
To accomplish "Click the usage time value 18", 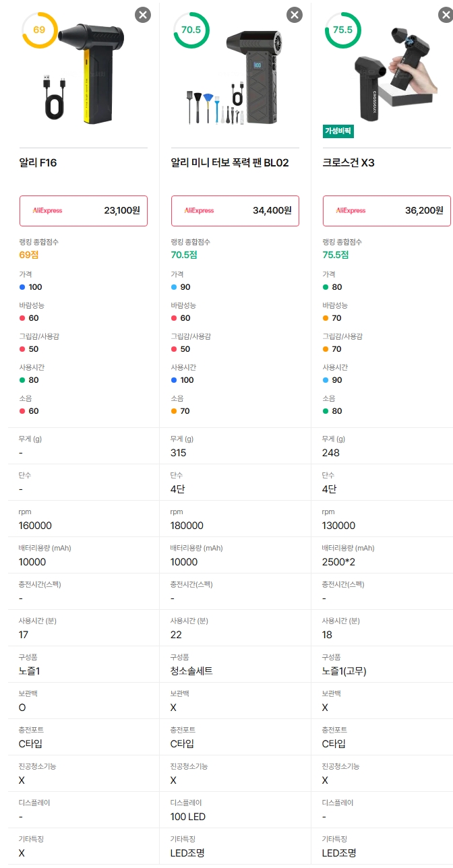I will pos(328,635).
